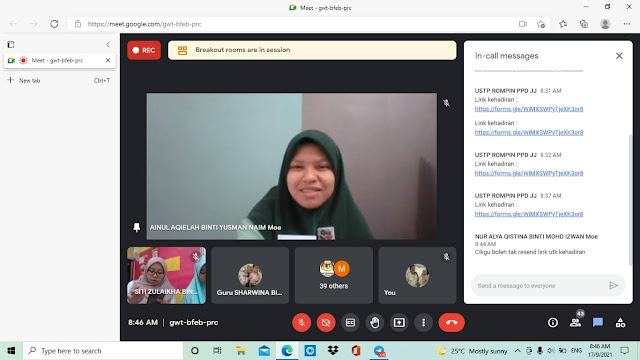Open the Windows Start menu
Screen dimensions: 640x360
click(x=11, y=351)
